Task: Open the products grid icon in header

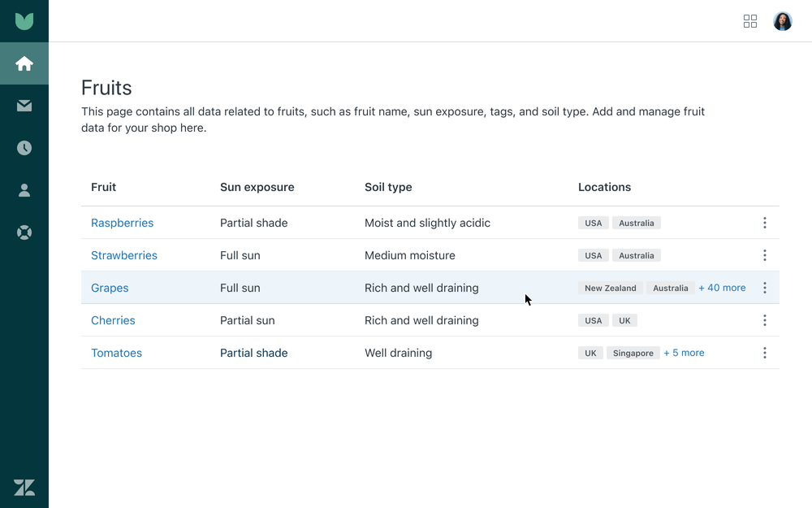Action: tap(750, 21)
